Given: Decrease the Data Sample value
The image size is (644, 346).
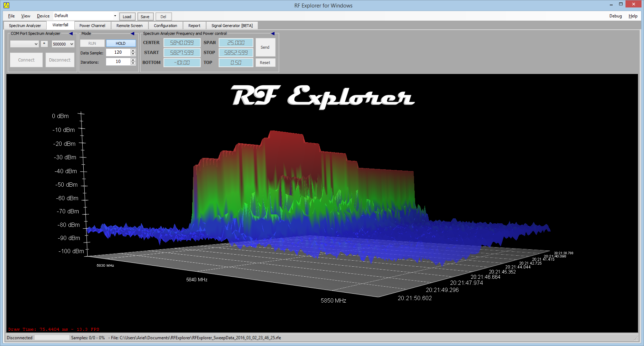Looking at the screenshot, I should (x=133, y=54).
